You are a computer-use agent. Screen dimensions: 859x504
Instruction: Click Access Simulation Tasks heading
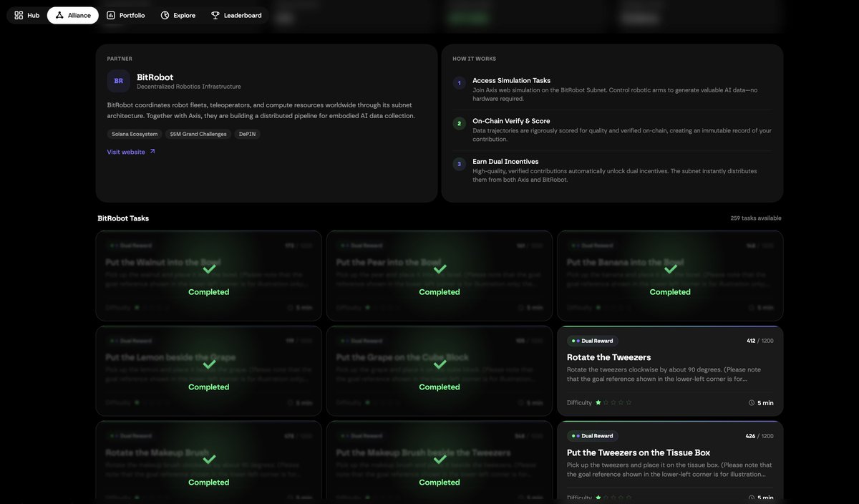click(x=512, y=80)
